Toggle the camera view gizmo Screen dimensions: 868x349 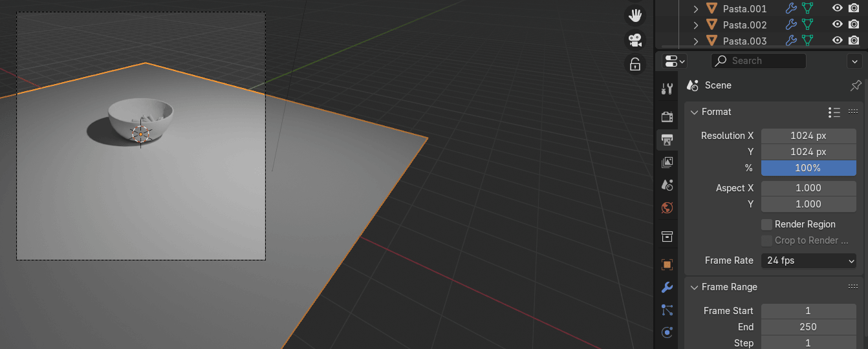(x=635, y=39)
